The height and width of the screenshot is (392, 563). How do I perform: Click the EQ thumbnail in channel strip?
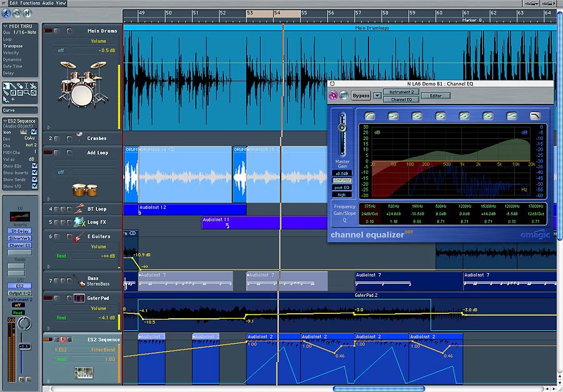(x=20, y=216)
